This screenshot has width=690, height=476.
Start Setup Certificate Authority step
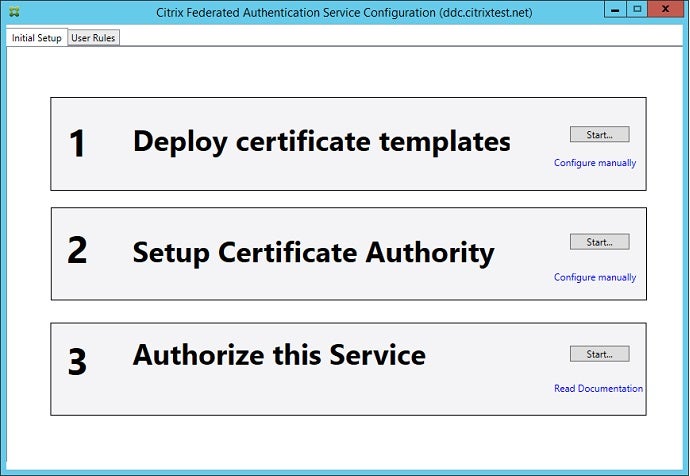599,242
